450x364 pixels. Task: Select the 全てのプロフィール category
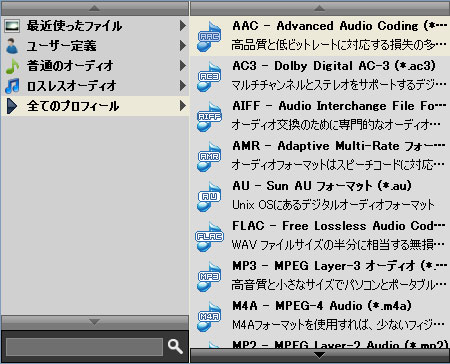pos(95,106)
